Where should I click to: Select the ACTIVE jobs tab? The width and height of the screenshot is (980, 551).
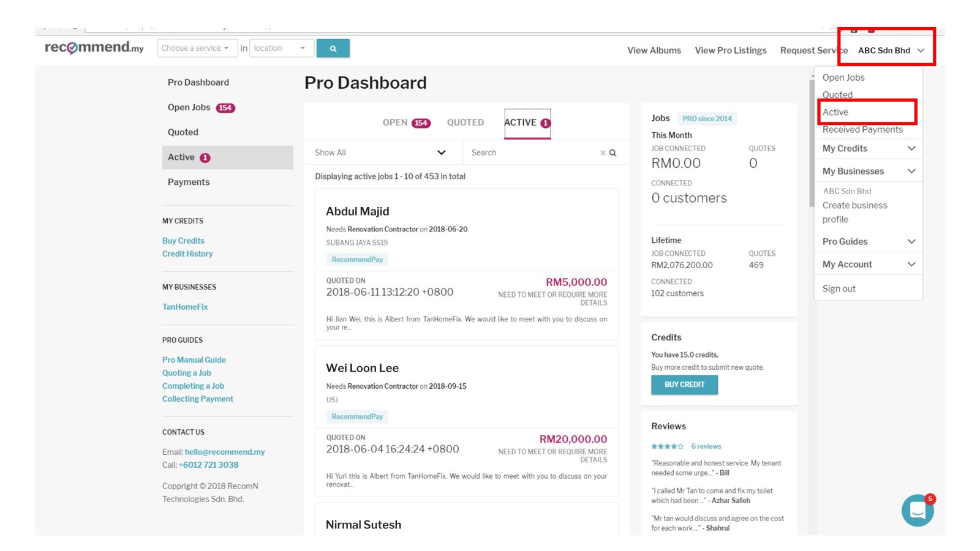click(527, 123)
